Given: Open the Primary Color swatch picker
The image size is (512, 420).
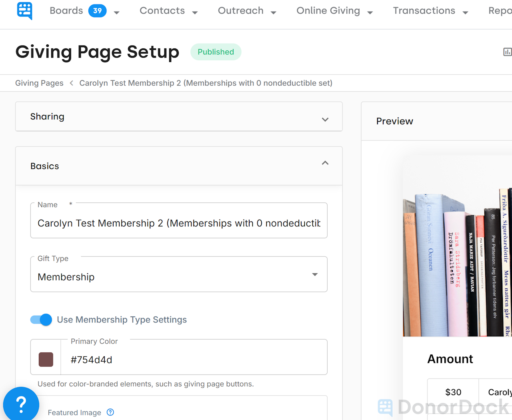Looking at the screenshot, I should point(46,359).
